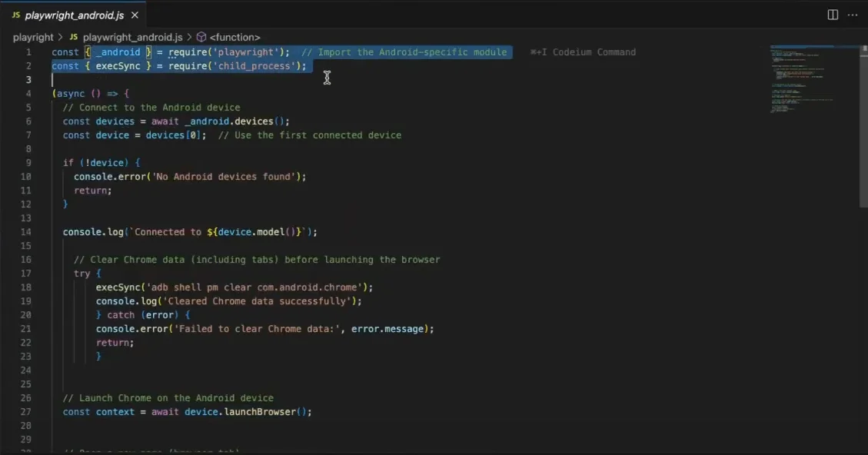This screenshot has width=868, height=455.
Task: Click the playwright_android.js breadcrumb
Action: click(132, 37)
